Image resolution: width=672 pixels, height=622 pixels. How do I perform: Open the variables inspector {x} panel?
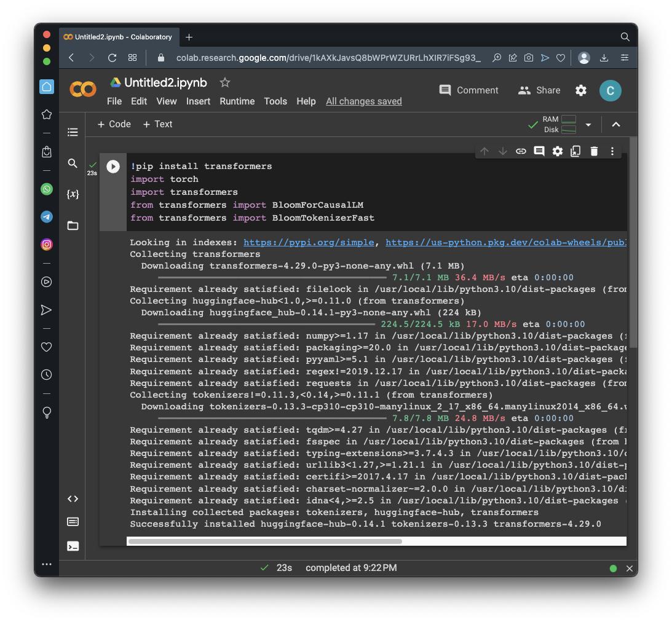click(73, 194)
